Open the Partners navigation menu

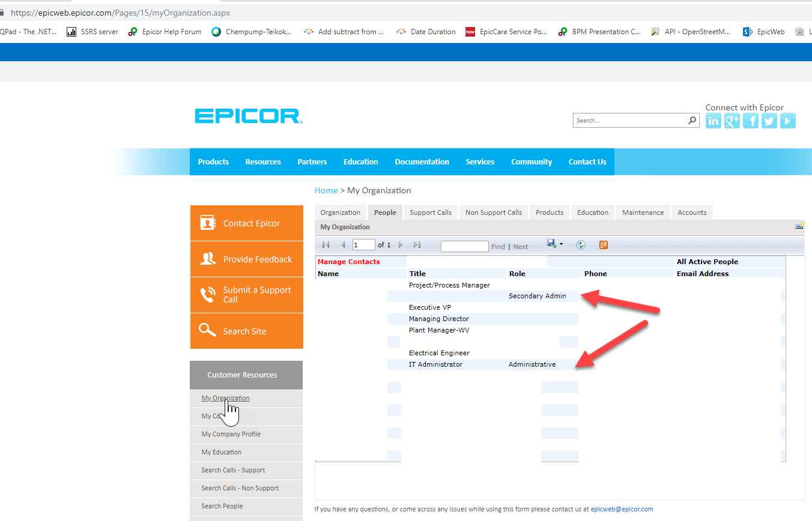pyautogui.click(x=312, y=161)
